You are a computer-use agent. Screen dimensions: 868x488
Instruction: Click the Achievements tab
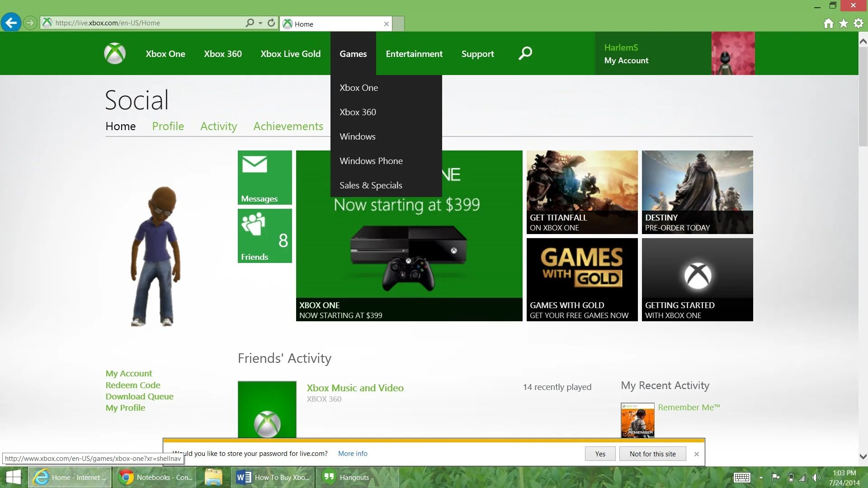(288, 126)
